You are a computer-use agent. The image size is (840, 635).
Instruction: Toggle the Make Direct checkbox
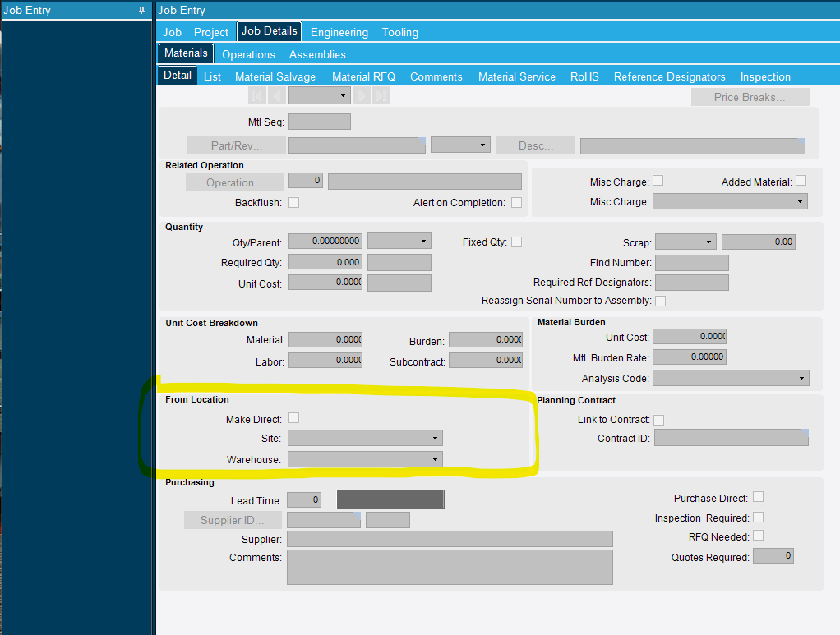click(x=293, y=417)
